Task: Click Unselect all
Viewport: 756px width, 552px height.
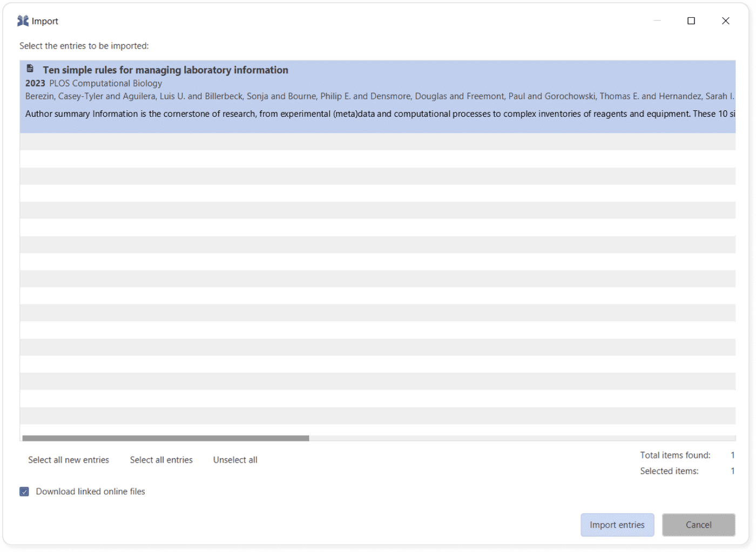Action: click(235, 460)
